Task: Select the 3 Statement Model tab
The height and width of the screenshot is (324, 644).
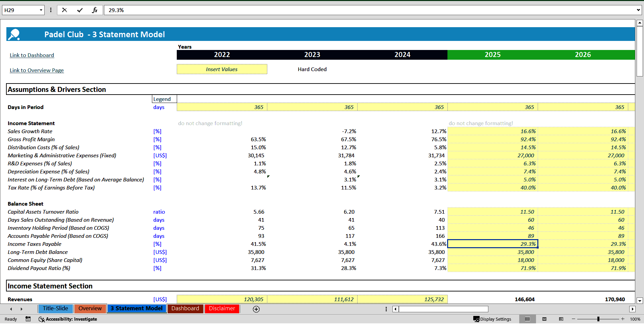Action: coord(137,309)
